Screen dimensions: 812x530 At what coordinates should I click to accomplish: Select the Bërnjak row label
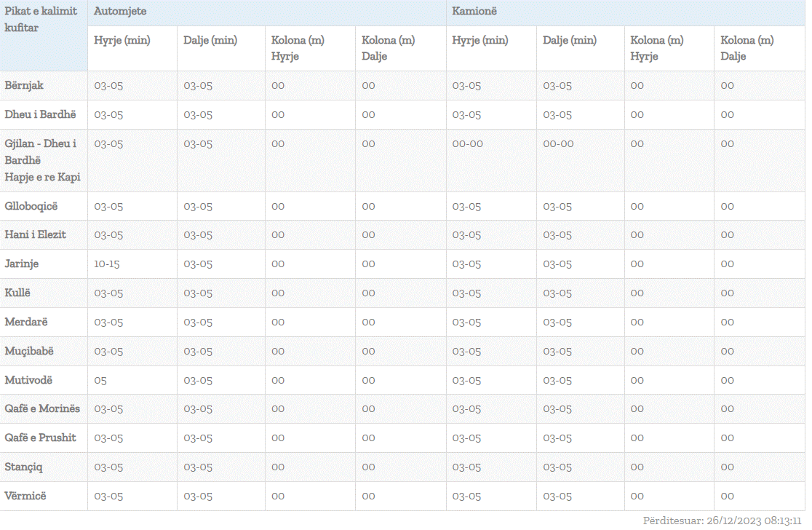point(25,85)
